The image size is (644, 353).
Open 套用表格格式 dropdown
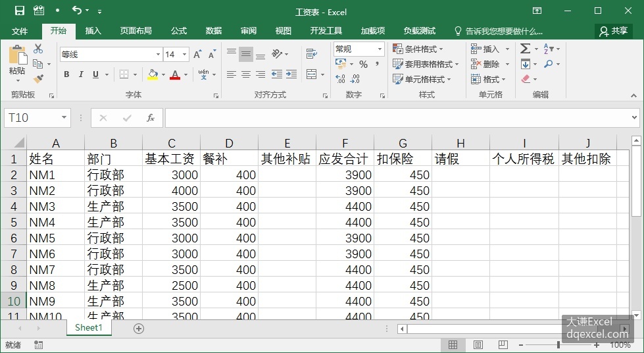[x=426, y=64]
